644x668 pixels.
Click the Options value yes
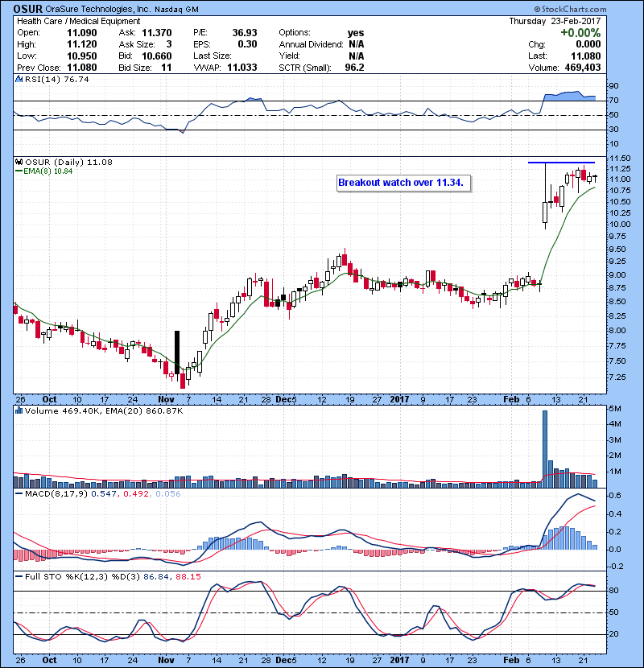(x=356, y=33)
